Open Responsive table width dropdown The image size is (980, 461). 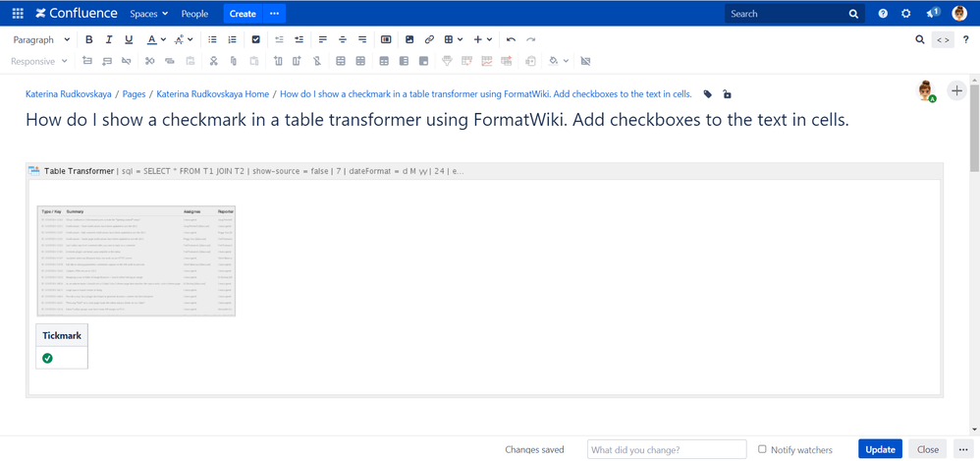pyautogui.click(x=39, y=61)
